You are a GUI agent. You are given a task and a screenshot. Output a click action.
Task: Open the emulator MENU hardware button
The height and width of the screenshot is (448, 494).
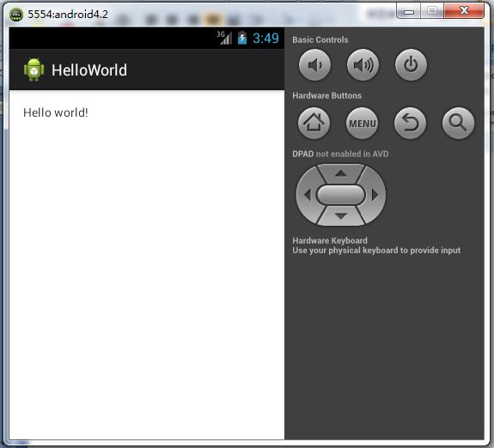tap(362, 123)
